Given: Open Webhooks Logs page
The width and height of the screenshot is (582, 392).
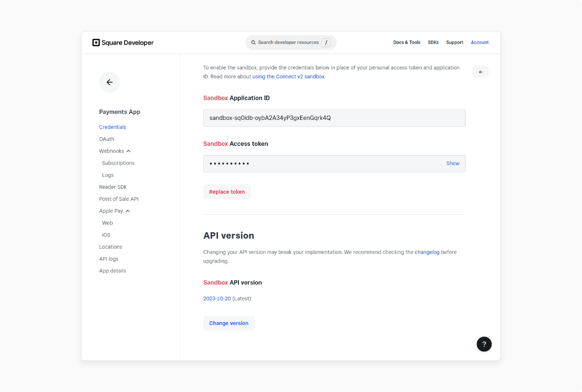Looking at the screenshot, I should point(108,175).
